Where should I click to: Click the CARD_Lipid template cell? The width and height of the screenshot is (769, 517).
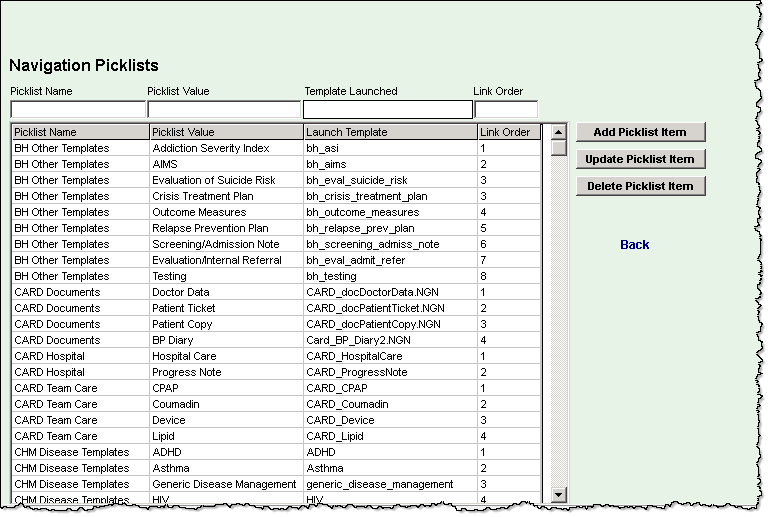tap(390, 436)
